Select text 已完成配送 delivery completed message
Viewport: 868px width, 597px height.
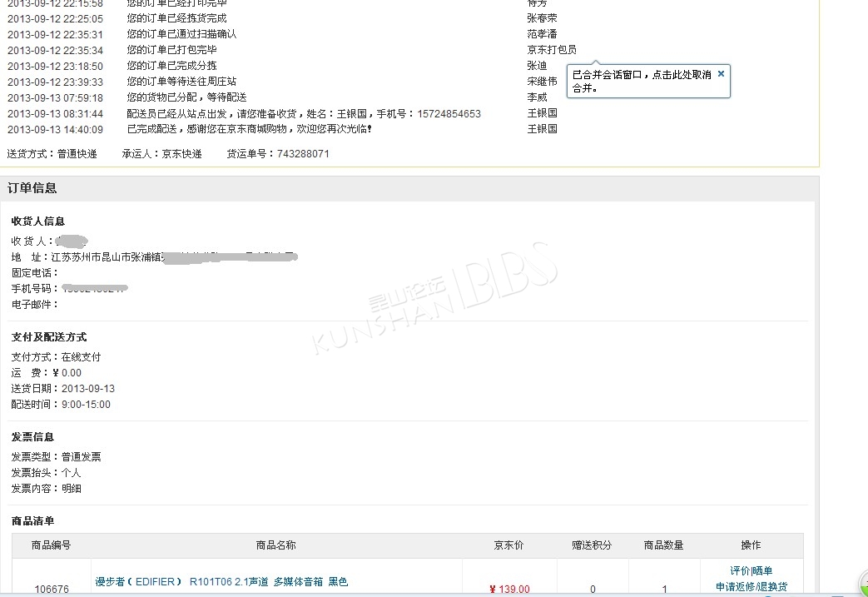click(x=250, y=128)
